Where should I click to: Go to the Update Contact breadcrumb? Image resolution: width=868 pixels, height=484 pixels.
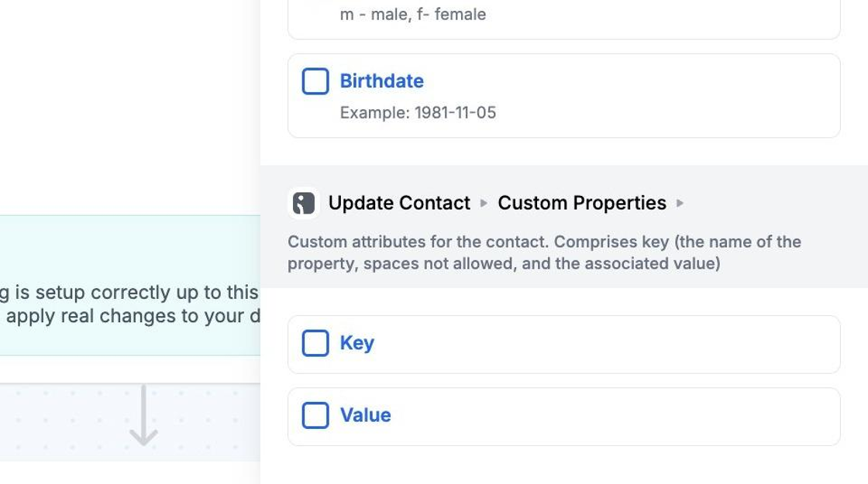pos(399,203)
